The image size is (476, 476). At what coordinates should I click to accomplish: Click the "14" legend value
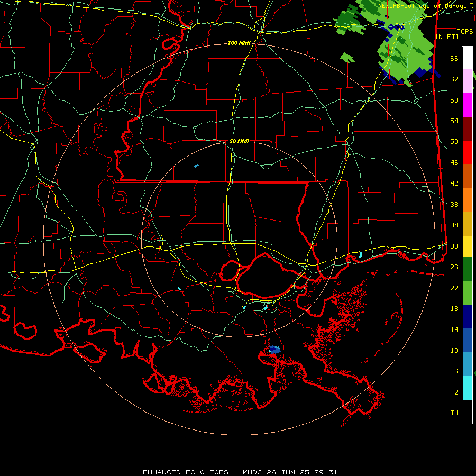point(454,329)
